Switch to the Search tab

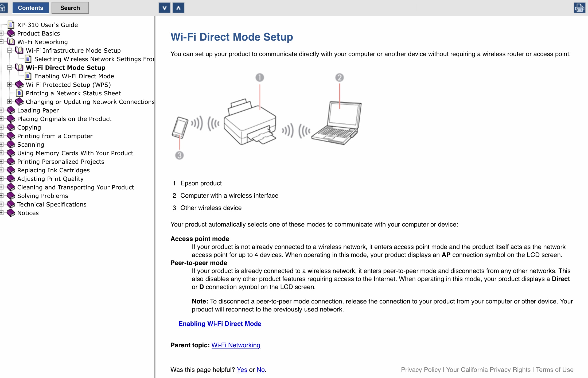click(70, 8)
